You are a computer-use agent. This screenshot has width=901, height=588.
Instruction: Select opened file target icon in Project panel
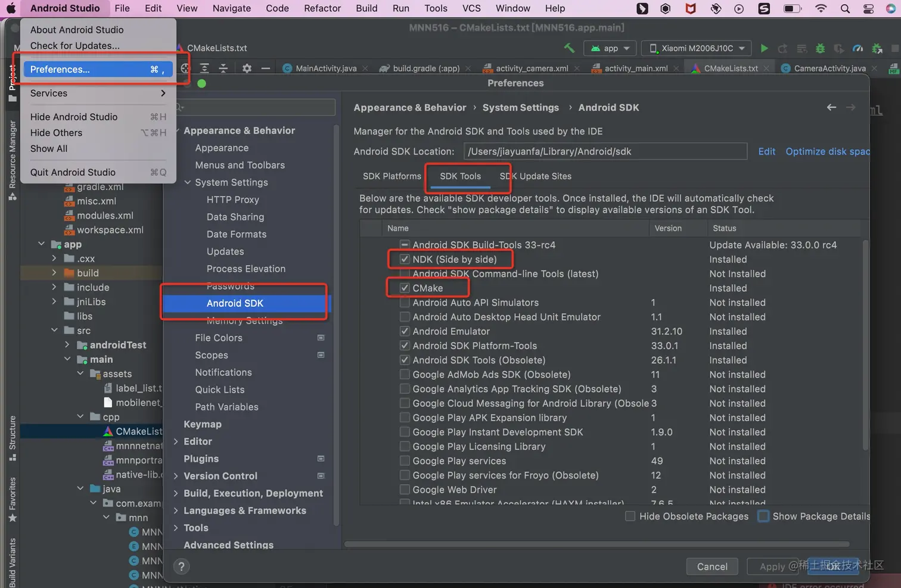tap(185, 69)
